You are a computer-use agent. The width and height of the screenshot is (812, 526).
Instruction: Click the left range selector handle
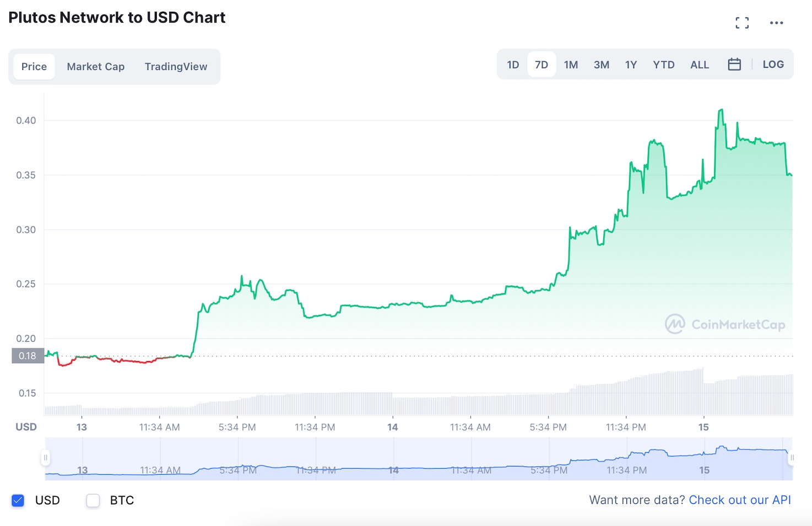click(x=46, y=458)
